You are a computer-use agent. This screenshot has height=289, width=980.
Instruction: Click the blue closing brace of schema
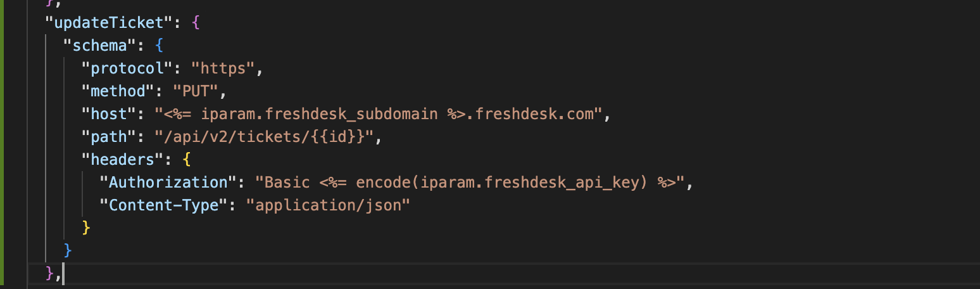(68, 251)
